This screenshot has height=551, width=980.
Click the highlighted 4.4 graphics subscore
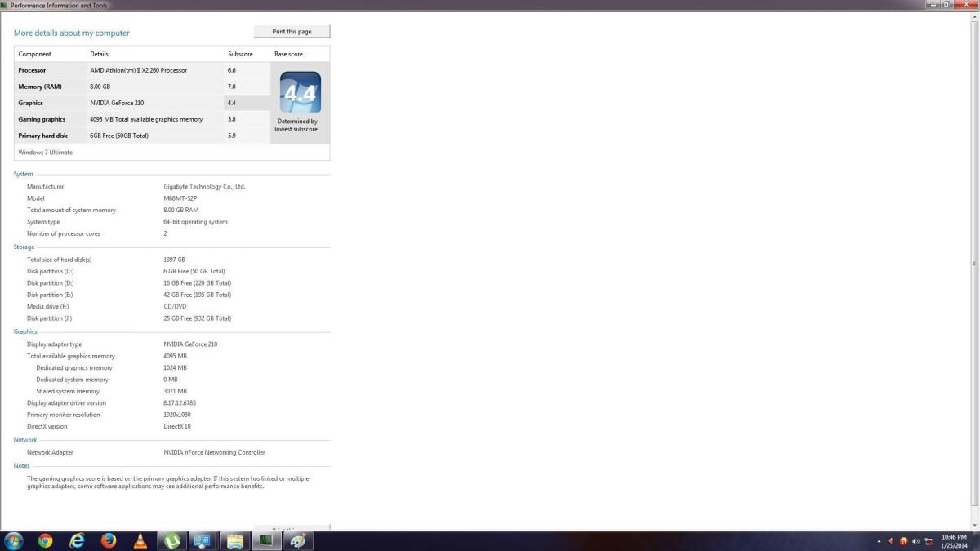232,103
